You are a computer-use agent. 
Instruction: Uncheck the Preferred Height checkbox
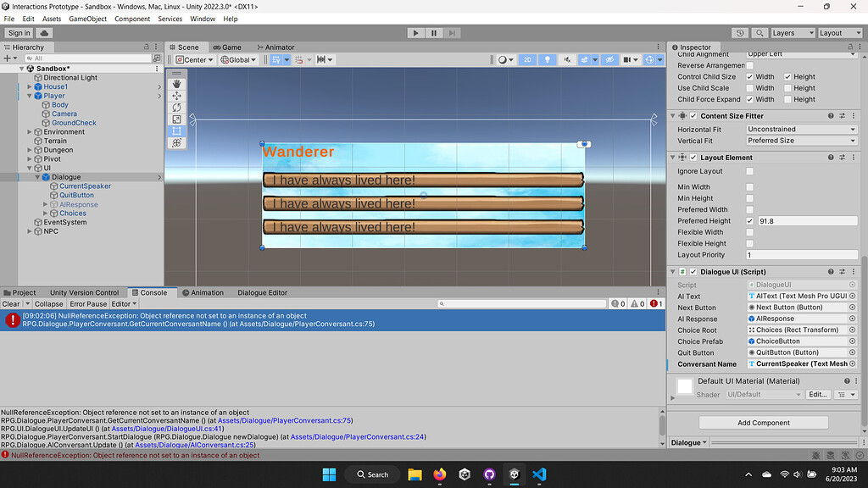click(x=749, y=221)
